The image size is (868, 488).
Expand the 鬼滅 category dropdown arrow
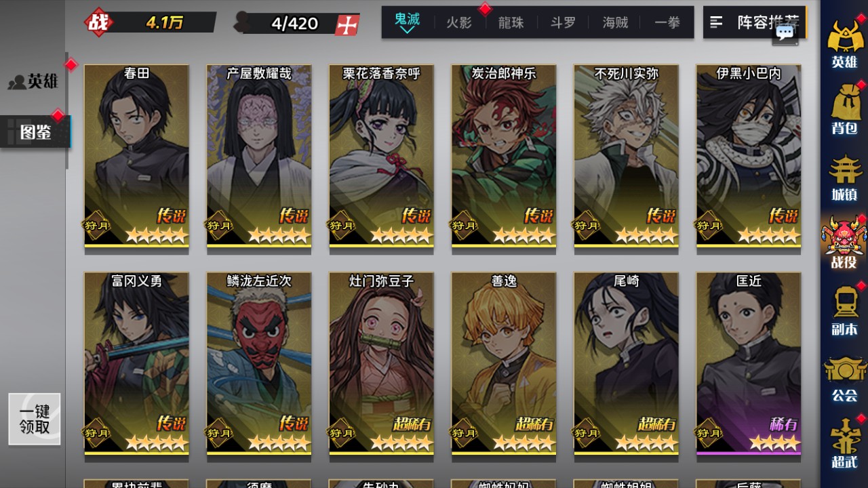(407, 30)
